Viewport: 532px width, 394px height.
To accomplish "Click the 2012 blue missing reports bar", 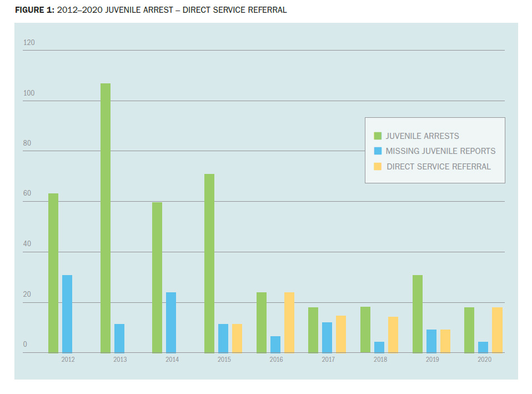I will click(67, 313).
